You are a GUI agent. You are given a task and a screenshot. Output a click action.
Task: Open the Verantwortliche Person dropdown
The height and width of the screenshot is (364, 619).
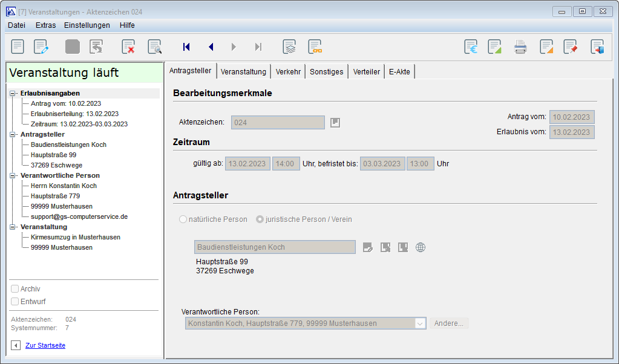420,323
